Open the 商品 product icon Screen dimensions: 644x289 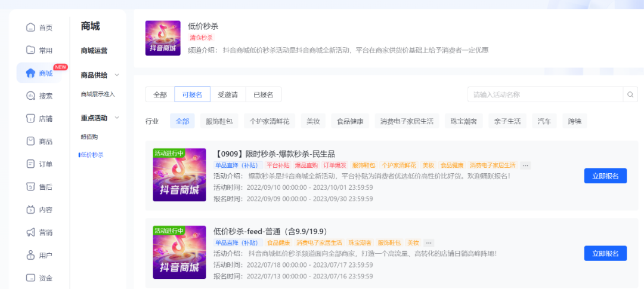coord(30,142)
